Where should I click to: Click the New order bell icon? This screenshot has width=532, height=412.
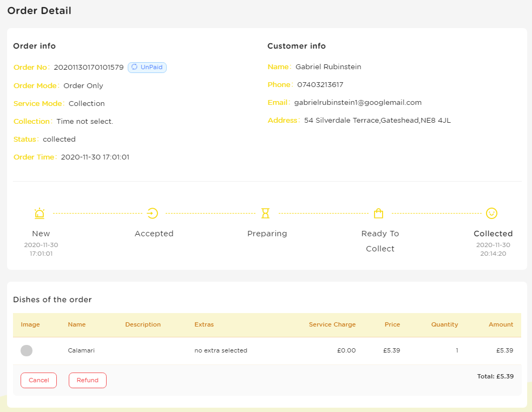click(x=40, y=213)
